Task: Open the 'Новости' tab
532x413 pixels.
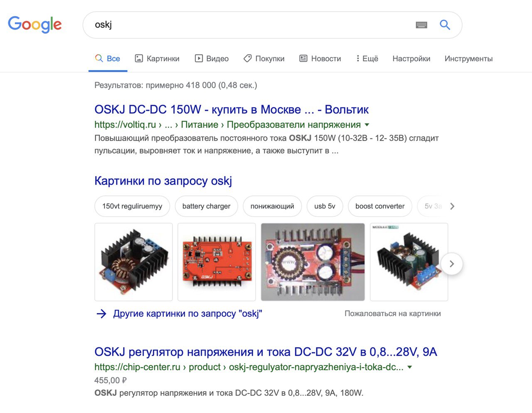Action: pyautogui.click(x=320, y=59)
